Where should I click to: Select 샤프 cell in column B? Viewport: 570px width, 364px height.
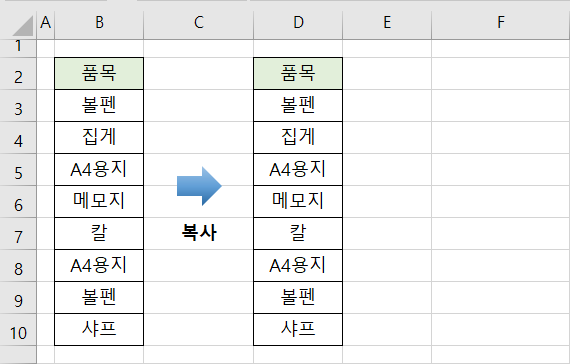[x=99, y=329]
